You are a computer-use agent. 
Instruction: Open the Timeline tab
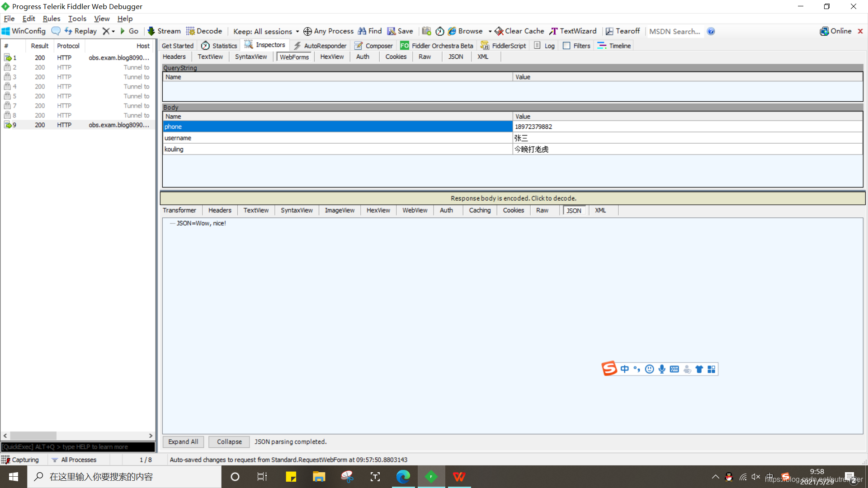(x=614, y=46)
